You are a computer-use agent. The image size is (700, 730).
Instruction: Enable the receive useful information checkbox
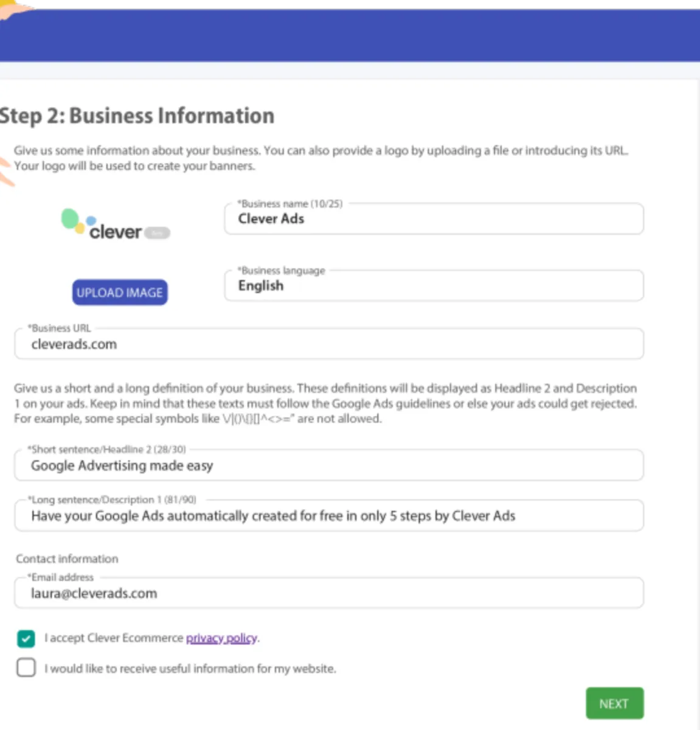26,668
